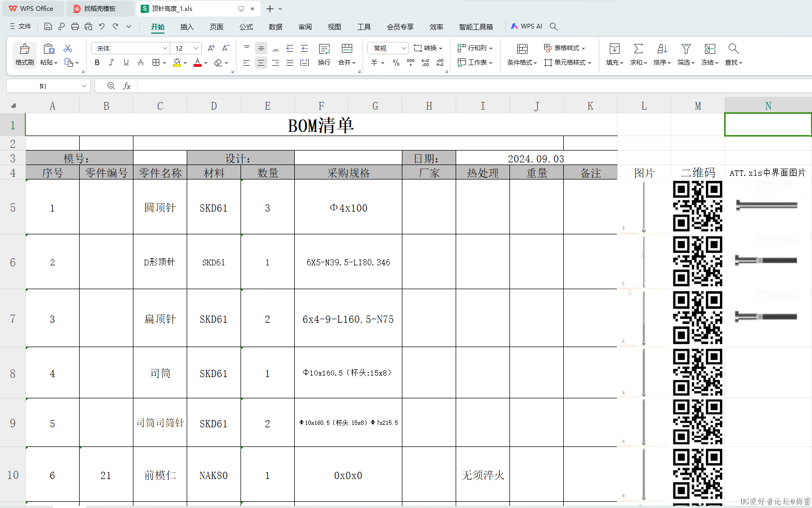Open the Review (审阅) ribbon tab

[305, 27]
